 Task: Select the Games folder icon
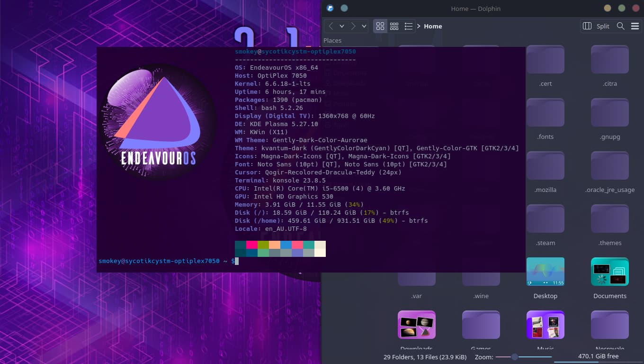(x=481, y=325)
